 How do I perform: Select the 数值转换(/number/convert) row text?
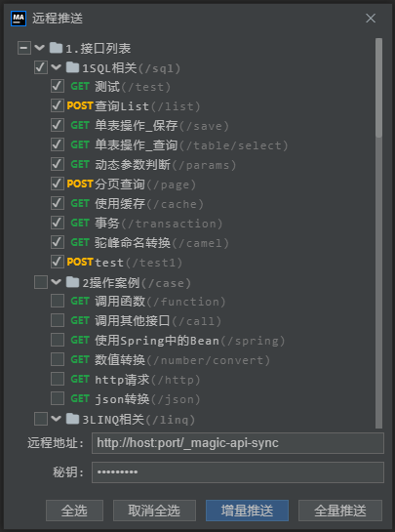click(182, 360)
